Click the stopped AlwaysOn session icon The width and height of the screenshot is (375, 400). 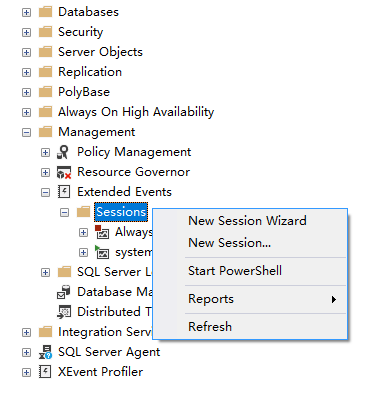click(102, 232)
